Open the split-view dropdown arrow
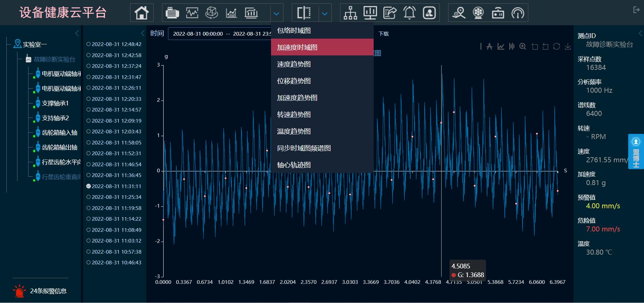 (x=324, y=14)
